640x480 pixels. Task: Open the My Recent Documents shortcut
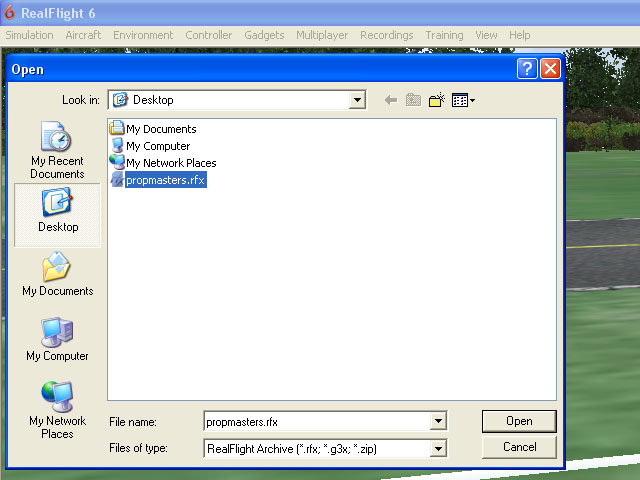(x=57, y=149)
